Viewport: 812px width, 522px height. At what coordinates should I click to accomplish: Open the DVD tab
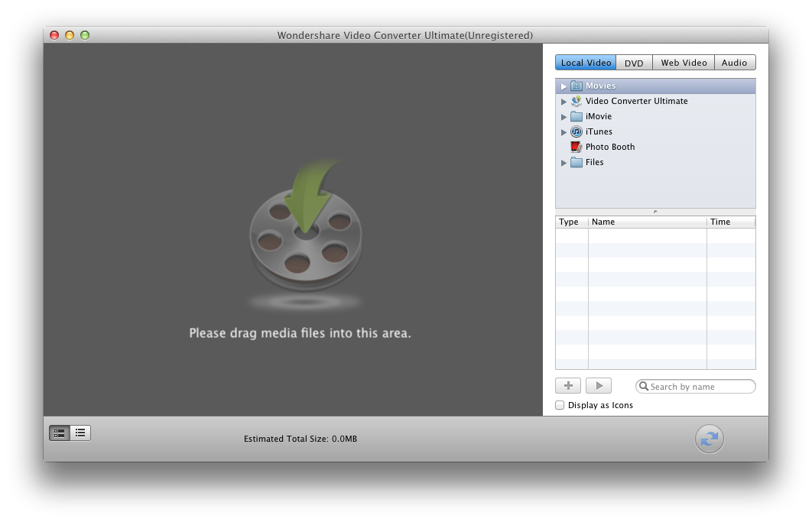pyautogui.click(x=634, y=63)
